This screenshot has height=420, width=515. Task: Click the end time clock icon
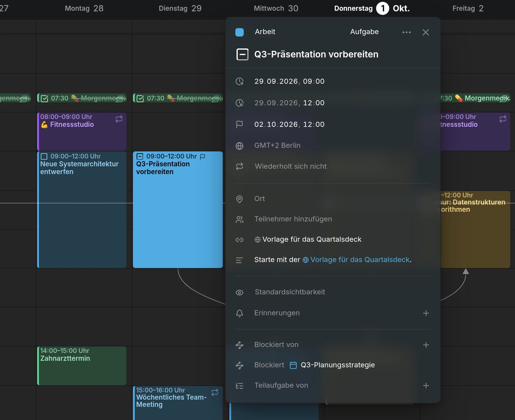(x=240, y=103)
